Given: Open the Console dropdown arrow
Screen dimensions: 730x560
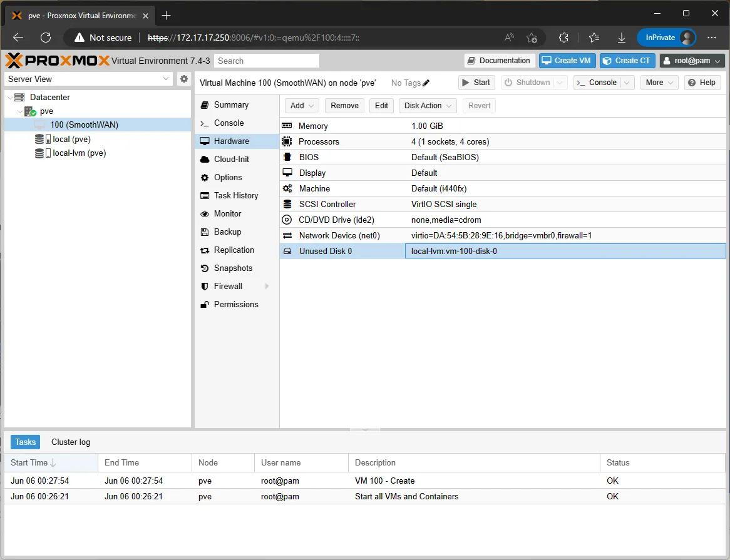Looking at the screenshot, I should click(627, 83).
